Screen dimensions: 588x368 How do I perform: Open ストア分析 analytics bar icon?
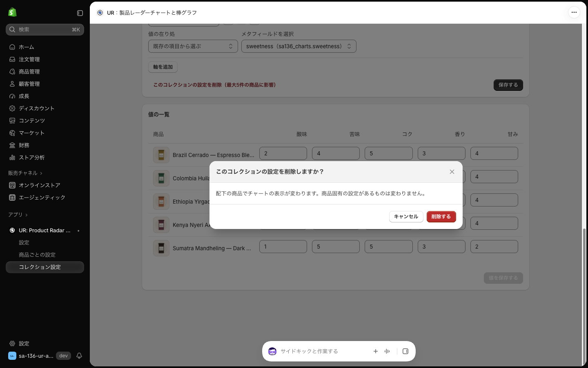[12, 157]
